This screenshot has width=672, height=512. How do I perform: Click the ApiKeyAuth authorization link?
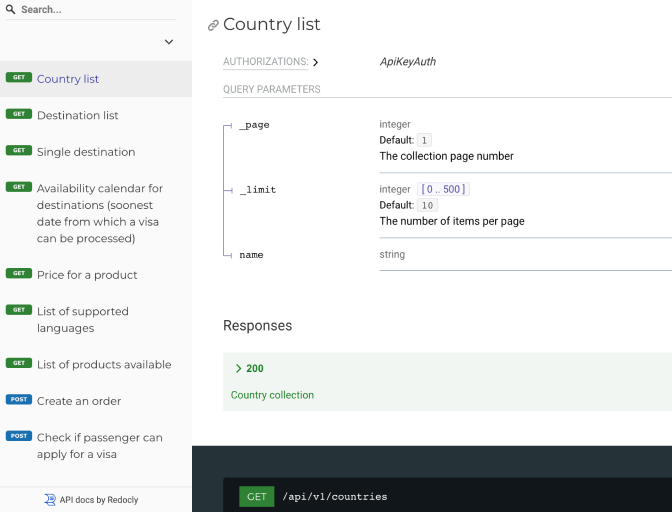pyautogui.click(x=408, y=62)
